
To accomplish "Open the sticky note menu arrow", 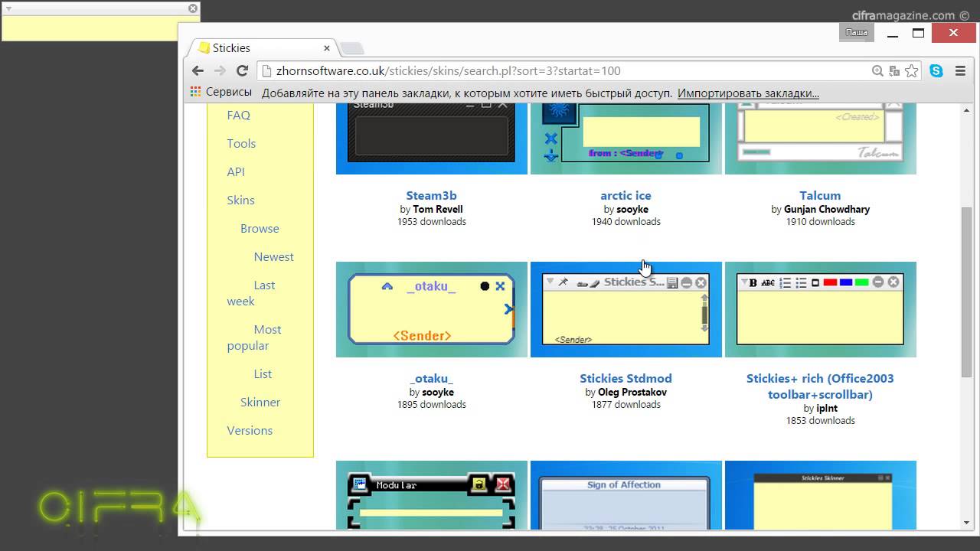I will [x=9, y=8].
